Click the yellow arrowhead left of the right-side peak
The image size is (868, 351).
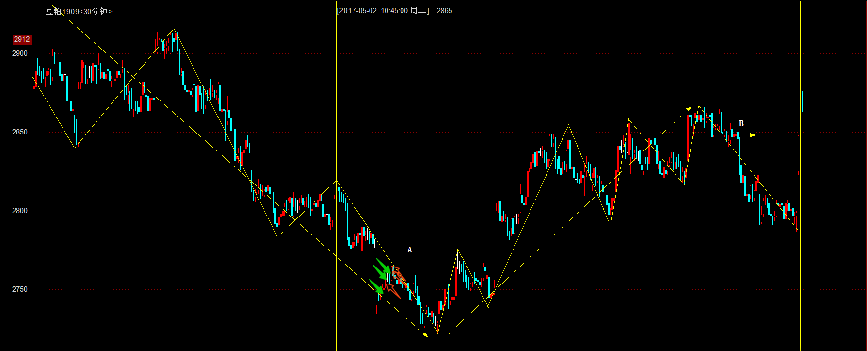pos(689,108)
